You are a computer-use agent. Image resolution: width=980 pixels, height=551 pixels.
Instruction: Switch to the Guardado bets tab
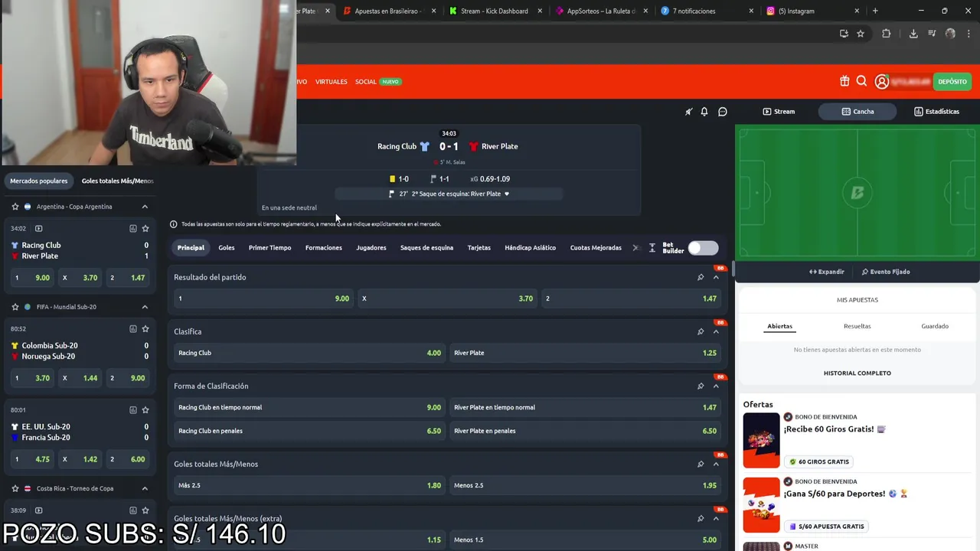935,326
